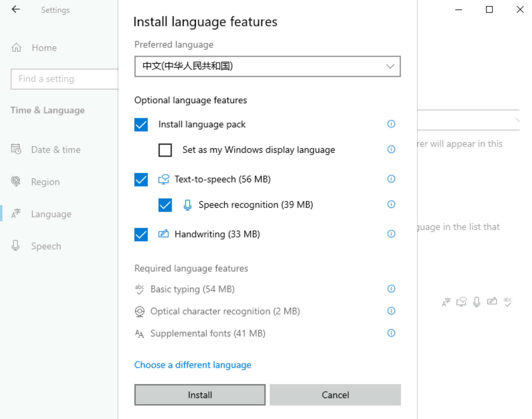Show info for Text-to-speech feature
Image resolution: width=532 pixels, height=419 pixels.
(x=391, y=179)
